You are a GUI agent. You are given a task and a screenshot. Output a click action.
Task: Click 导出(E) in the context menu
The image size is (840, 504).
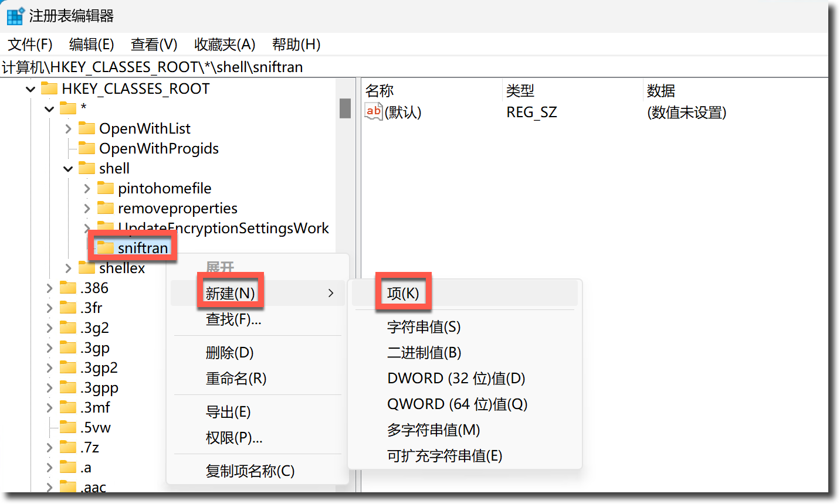tap(228, 412)
